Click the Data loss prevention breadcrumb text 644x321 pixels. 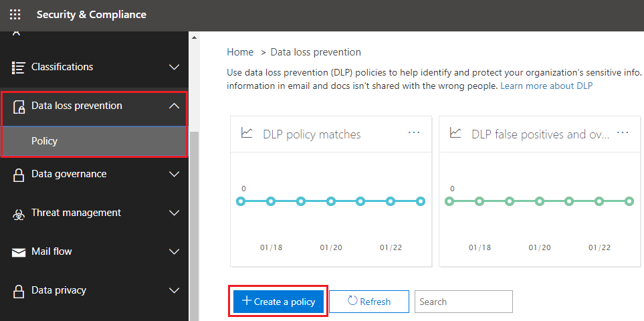click(316, 52)
